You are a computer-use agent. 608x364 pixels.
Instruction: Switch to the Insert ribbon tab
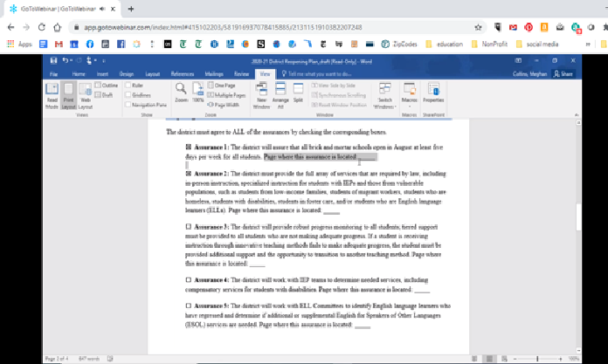[x=103, y=74]
